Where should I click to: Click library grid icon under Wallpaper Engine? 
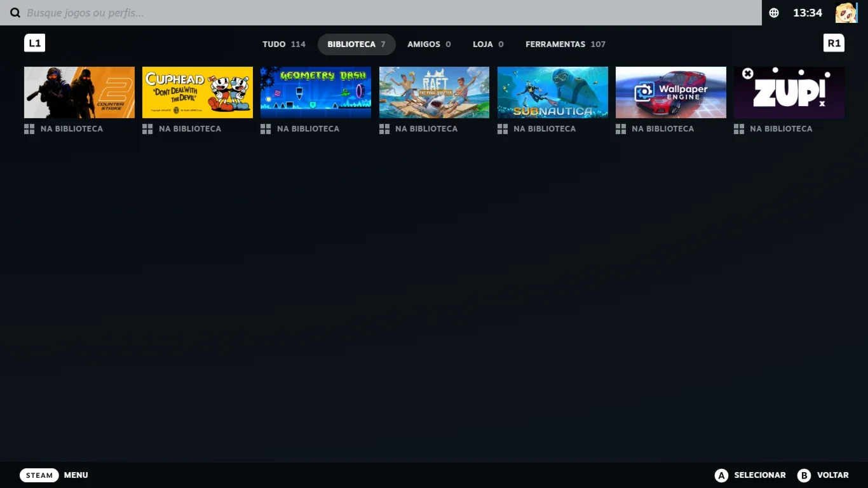(x=621, y=129)
